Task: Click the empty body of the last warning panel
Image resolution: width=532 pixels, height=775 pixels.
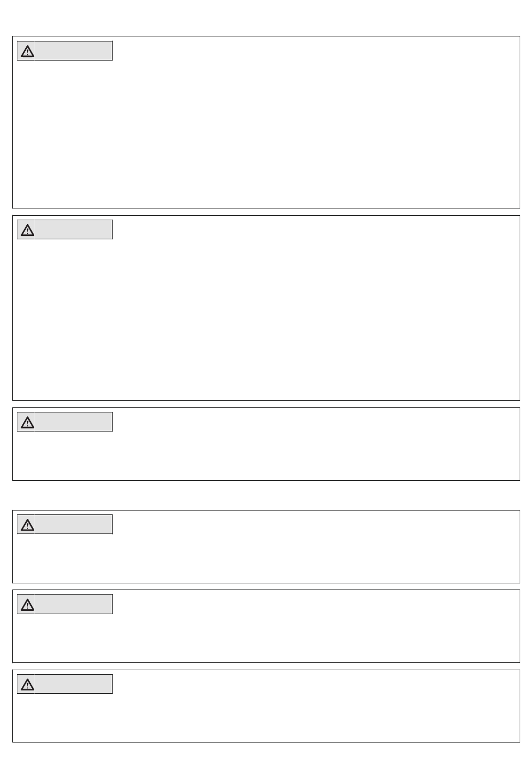Action: pos(266,717)
